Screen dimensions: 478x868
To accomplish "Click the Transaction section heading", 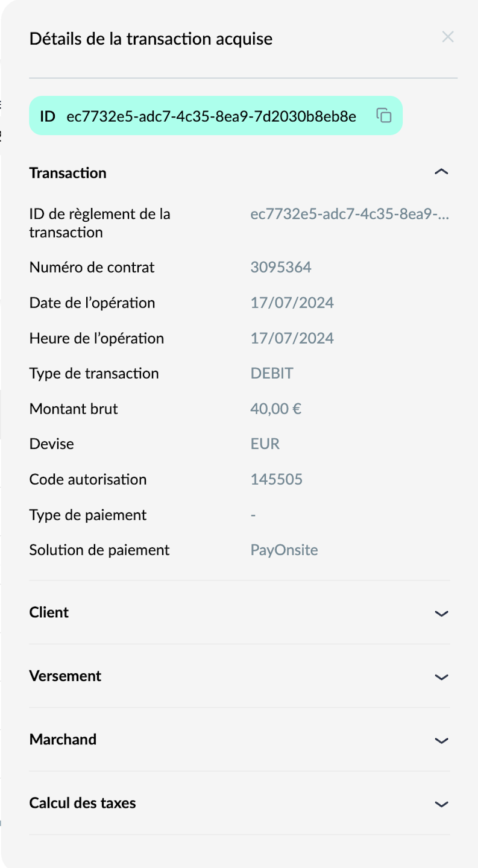I will click(68, 173).
